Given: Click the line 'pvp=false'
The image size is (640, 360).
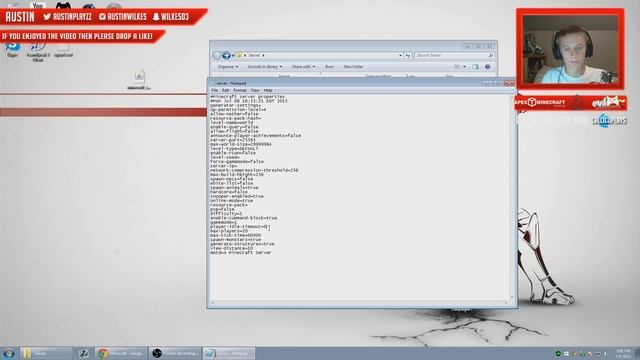Looking at the screenshot, I should (x=222, y=209).
